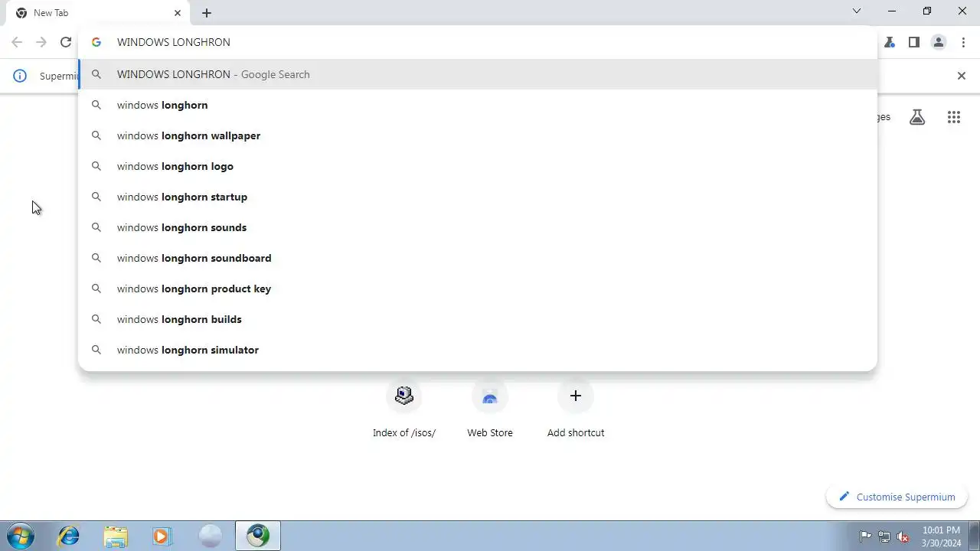Choose 'windows longhorn' suggestion
The width and height of the screenshot is (980, 551).
[x=478, y=105]
